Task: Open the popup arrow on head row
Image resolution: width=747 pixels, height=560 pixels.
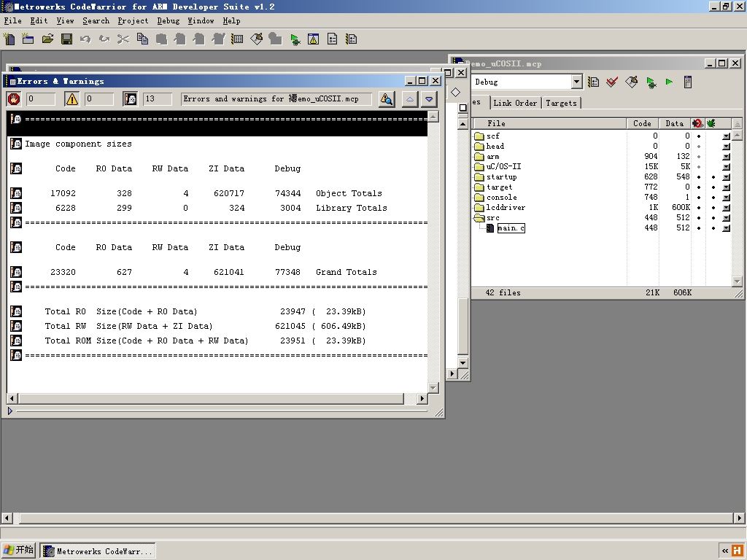Action: [726, 147]
